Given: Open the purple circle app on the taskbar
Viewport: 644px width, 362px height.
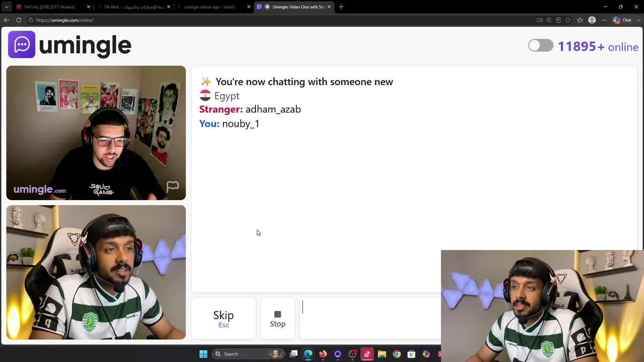Looking at the screenshot, I should pos(338,354).
